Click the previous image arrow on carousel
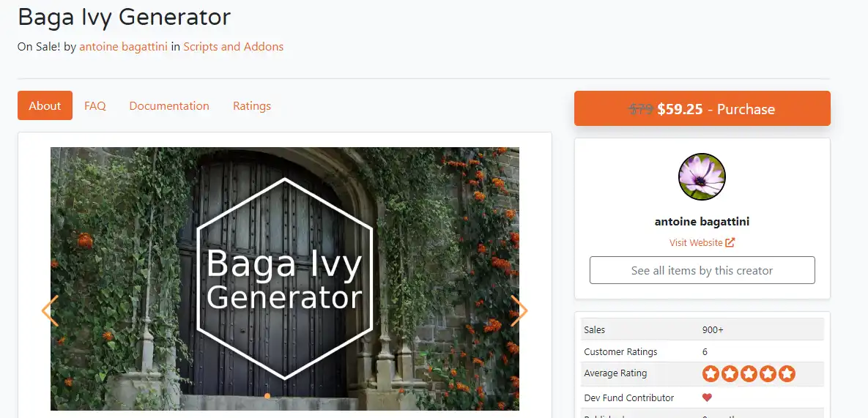 point(50,310)
